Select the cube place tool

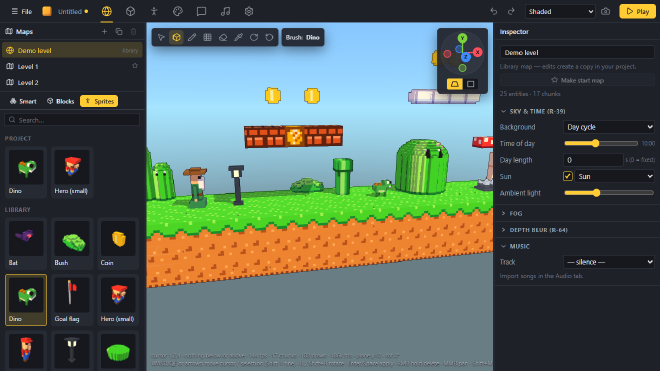pos(176,37)
